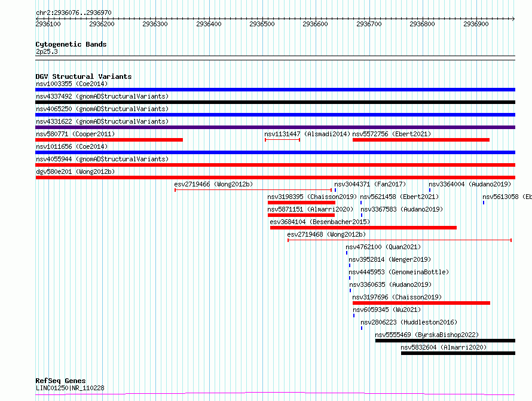This screenshot has width=532, height=401.
Task: Open nsv1011656 (Coe2014) label
Action: [72, 146]
